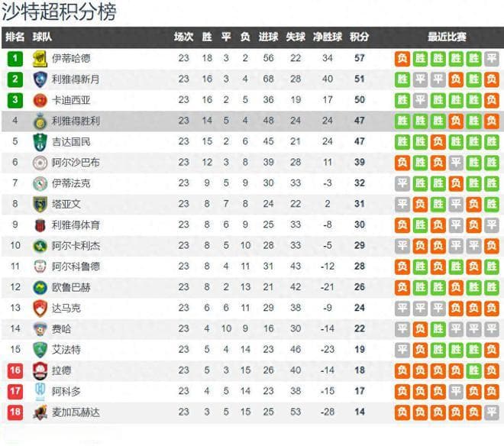The height and width of the screenshot is (446, 504).
Task: Click the 拉德 club crest icon
Action: coord(40,370)
